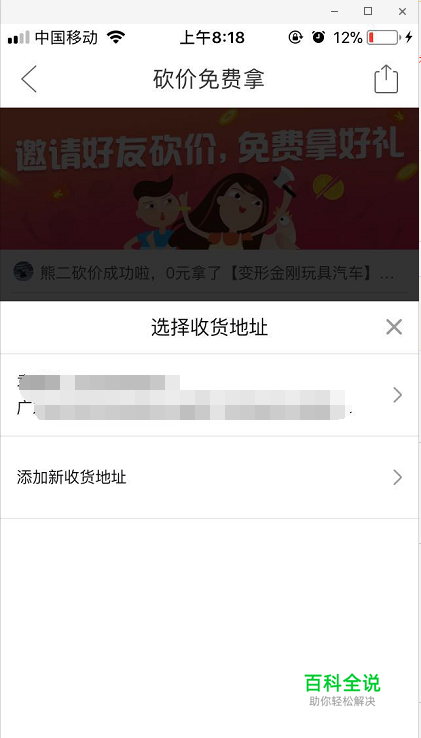Select the existing blurred shipping address
Screen dimensions: 421x738
tap(209, 395)
